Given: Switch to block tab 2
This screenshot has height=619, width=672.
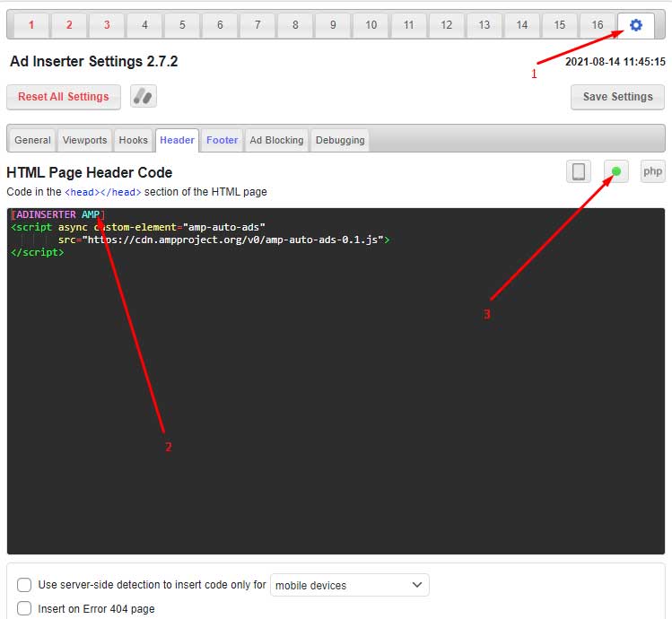Looking at the screenshot, I should point(69,25).
